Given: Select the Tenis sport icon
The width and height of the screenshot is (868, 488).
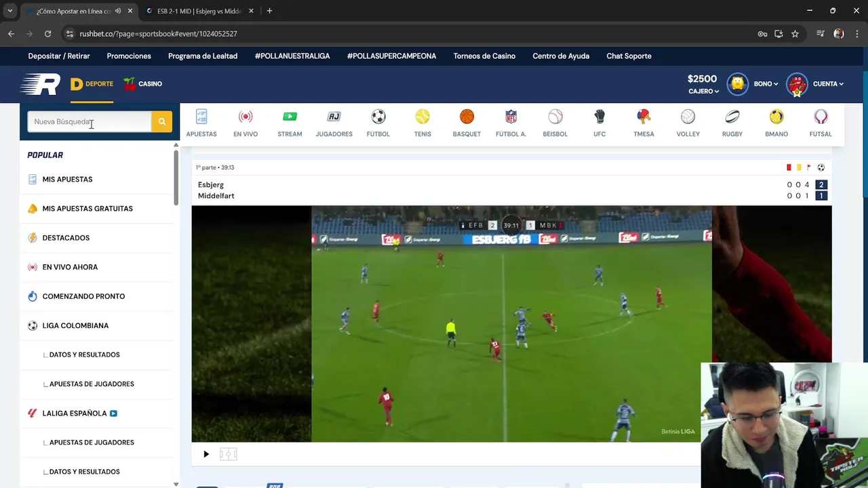Looking at the screenshot, I should pyautogui.click(x=422, y=117).
